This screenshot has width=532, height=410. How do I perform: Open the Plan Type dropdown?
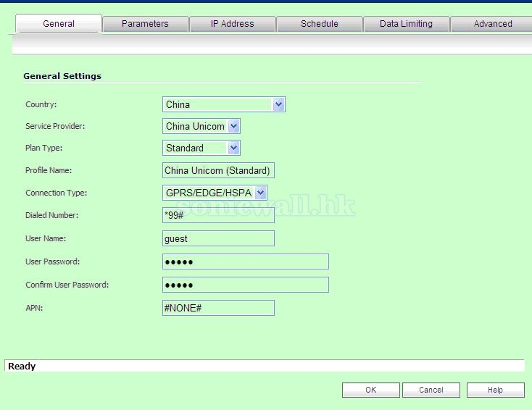click(x=201, y=148)
